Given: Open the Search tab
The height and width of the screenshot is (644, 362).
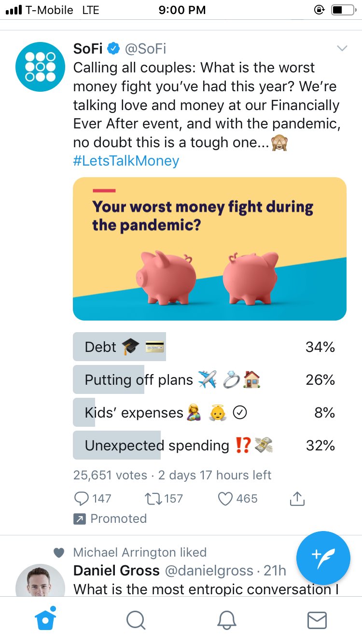Looking at the screenshot, I should click(136, 620).
